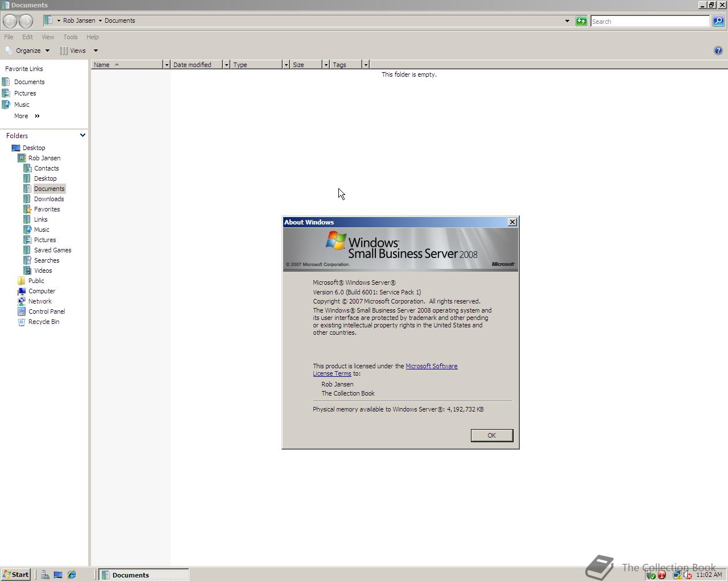Open the File menu
This screenshot has width=728, height=582.
click(x=9, y=37)
